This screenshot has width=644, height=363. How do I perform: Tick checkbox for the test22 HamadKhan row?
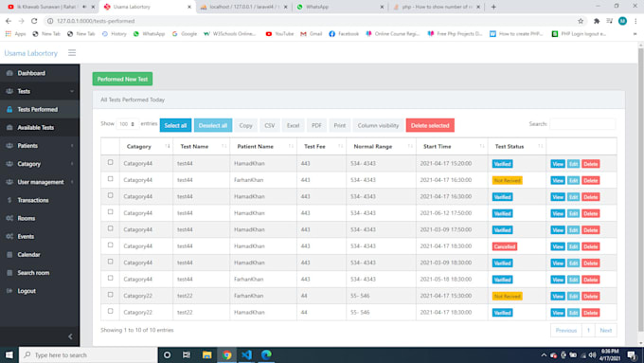click(110, 311)
